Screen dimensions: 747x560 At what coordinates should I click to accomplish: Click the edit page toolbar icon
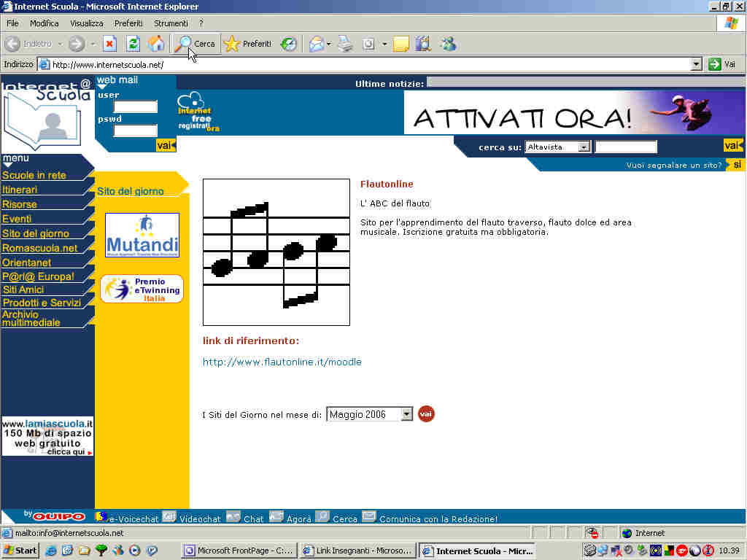pyautogui.click(x=368, y=44)
